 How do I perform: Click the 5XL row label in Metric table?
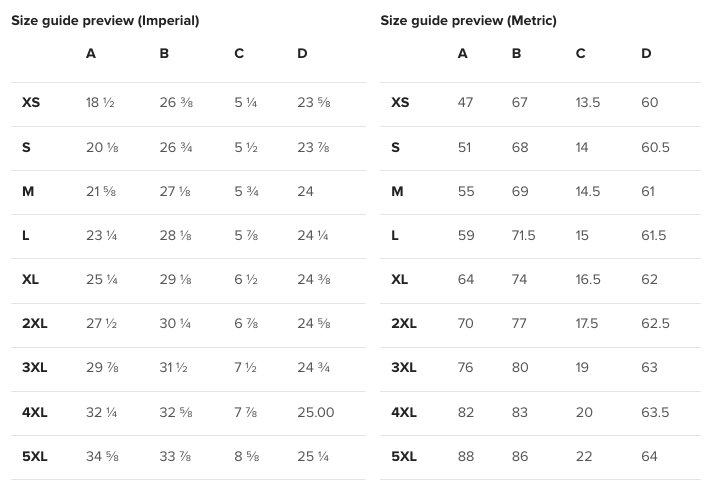click(404, 457)
